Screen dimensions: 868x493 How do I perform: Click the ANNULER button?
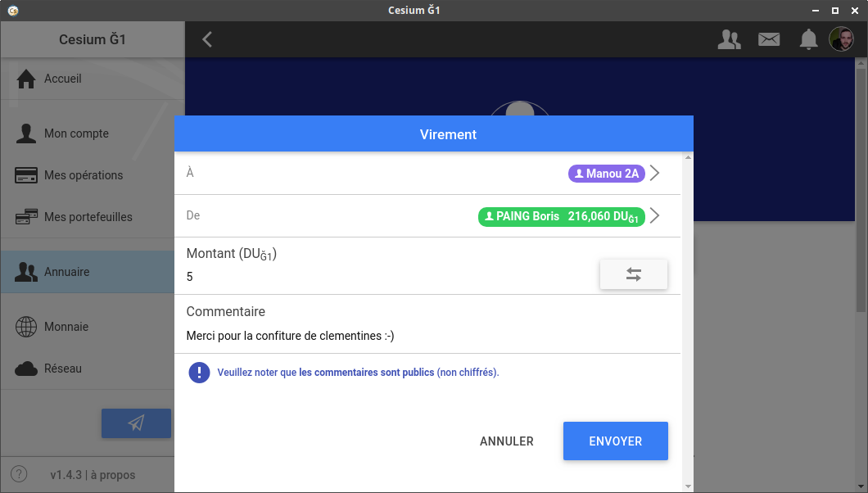pos(507,441)
